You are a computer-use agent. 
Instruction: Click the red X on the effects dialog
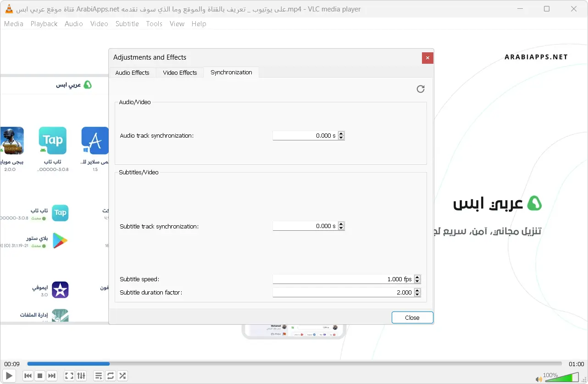(427, 58)
